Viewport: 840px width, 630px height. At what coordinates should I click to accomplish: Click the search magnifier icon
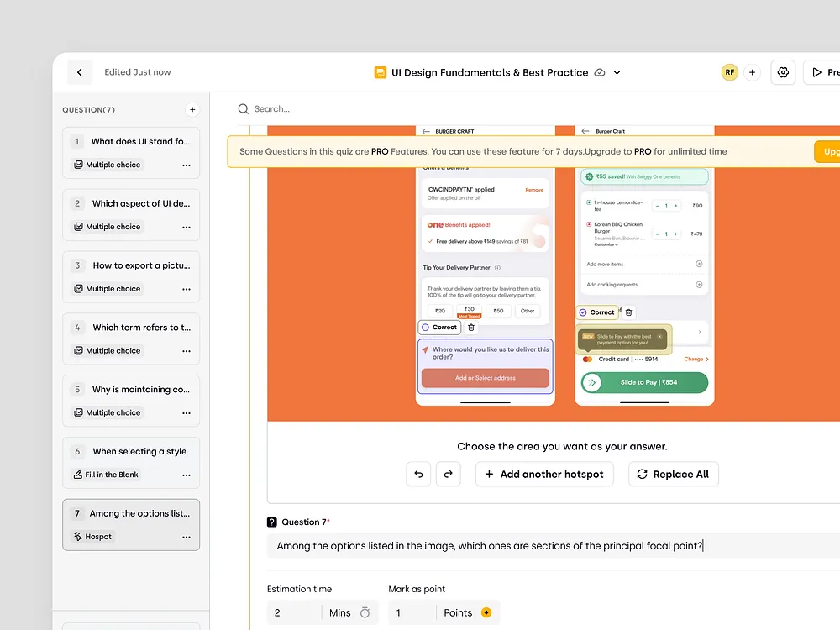point(244,108)
